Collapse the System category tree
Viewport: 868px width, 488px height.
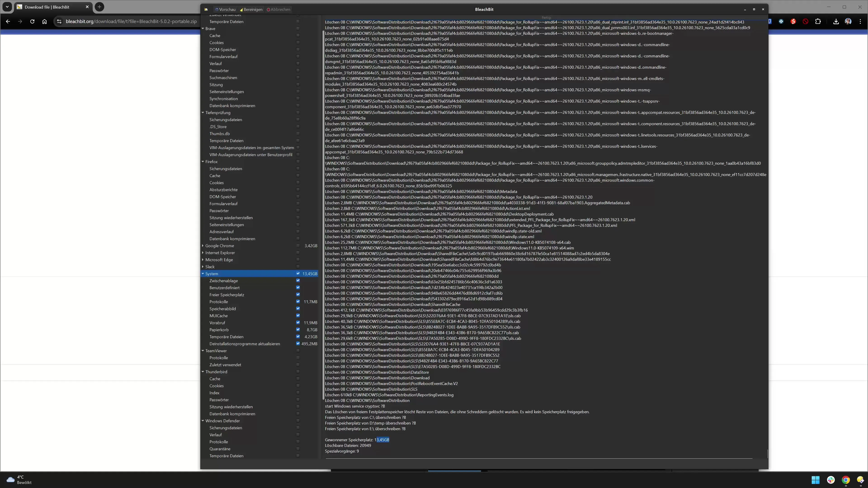203,274
